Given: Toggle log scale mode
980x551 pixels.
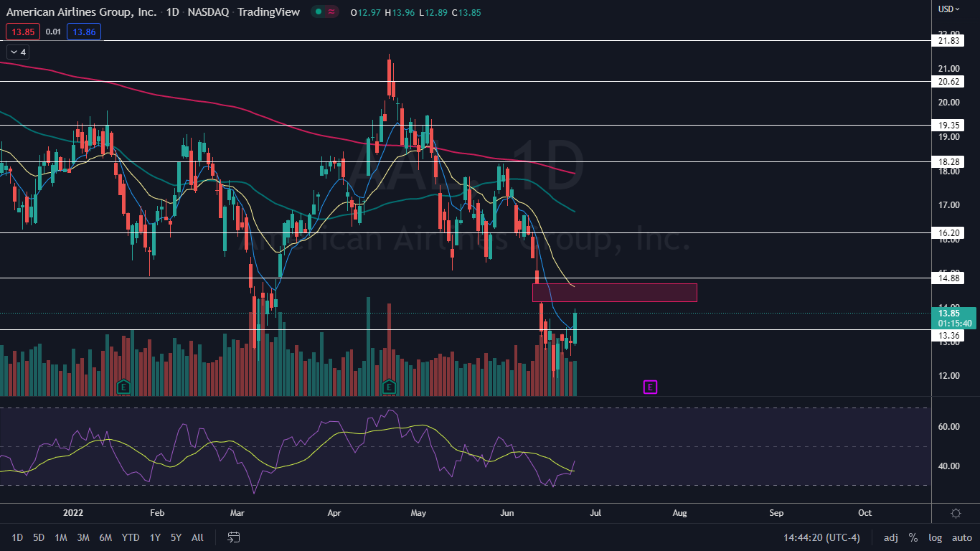Looking at the screenshot, I should [936, 537].
